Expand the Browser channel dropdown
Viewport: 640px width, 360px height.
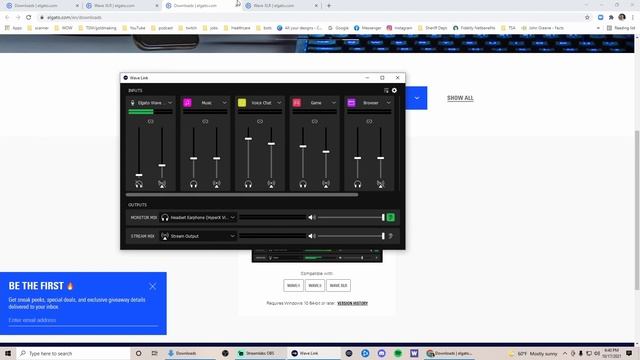389,103
